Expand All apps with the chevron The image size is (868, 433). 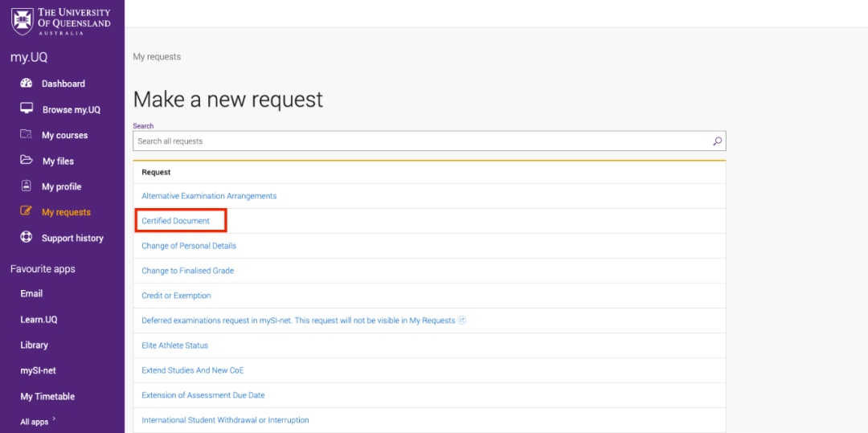[x=55, y=419]
